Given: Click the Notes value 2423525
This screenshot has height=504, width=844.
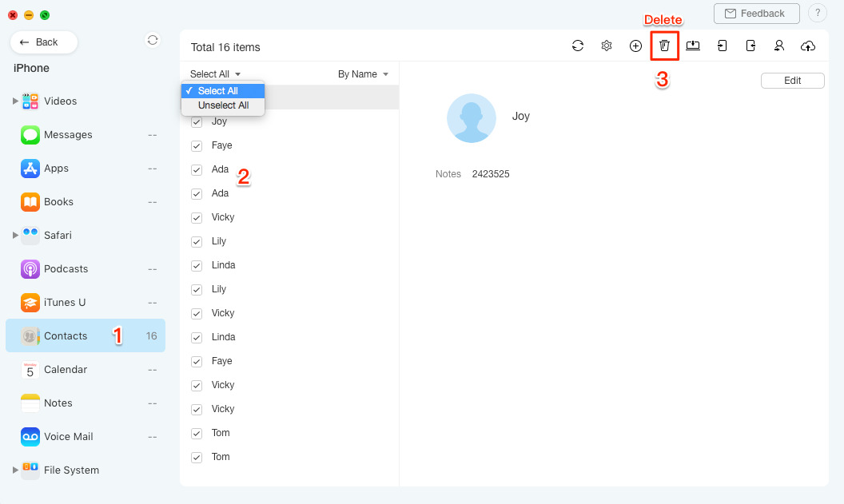Looking at the screenshot, I should 491,174.
